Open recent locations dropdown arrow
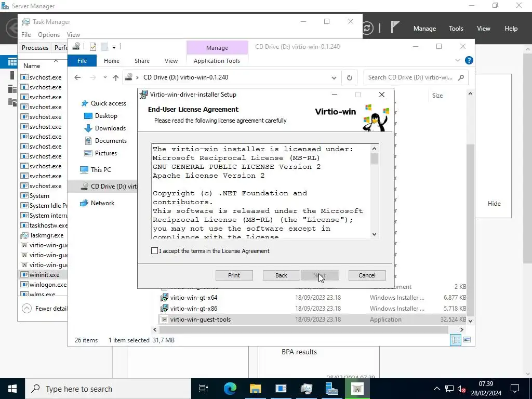Image resolution: width=532 pixels, height=399 pixels. (105, 77)
